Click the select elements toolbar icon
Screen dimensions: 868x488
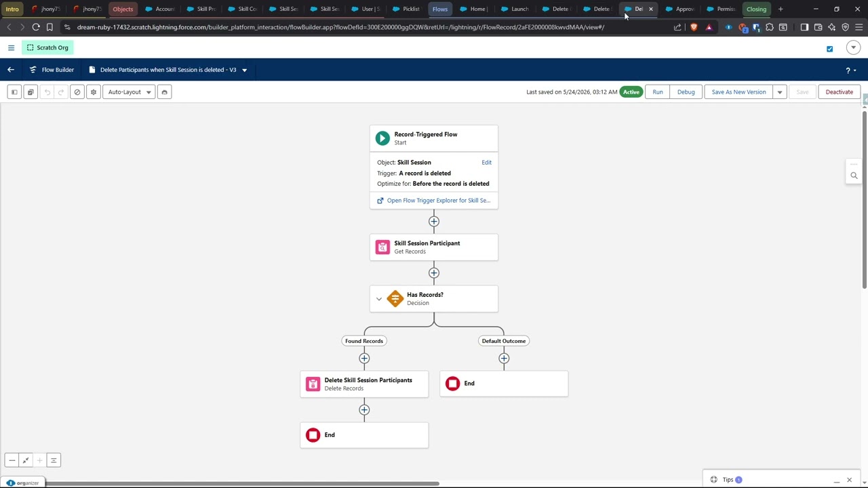point(31,92)
